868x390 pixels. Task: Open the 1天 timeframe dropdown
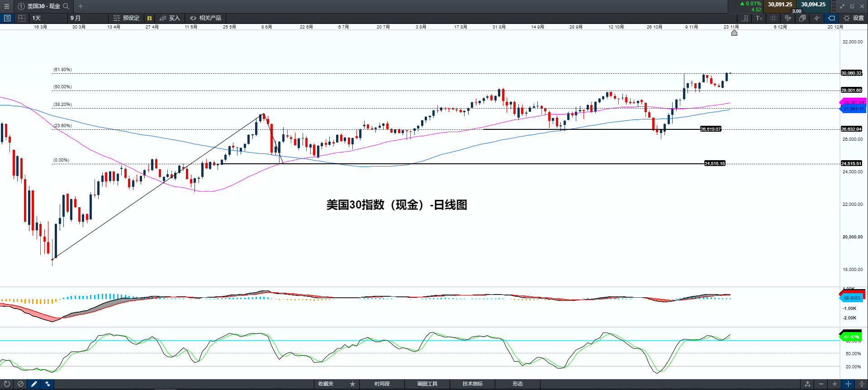pos(48,18)
